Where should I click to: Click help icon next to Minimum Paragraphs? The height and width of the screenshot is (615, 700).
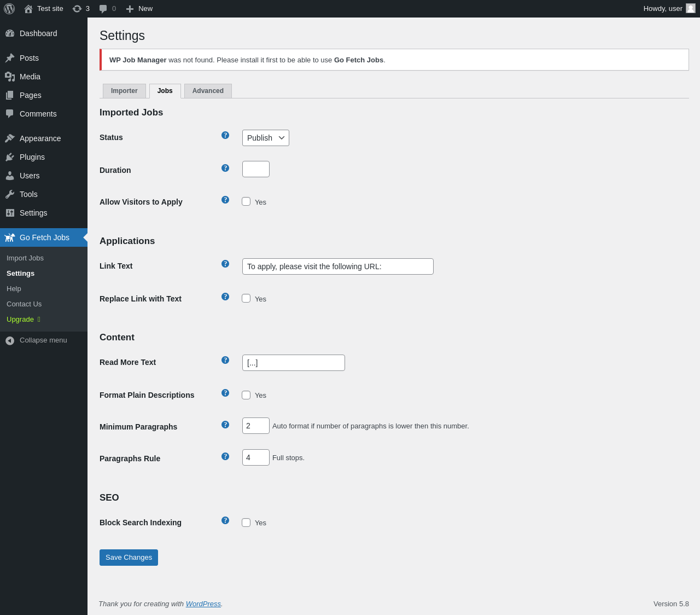point(225,425)
